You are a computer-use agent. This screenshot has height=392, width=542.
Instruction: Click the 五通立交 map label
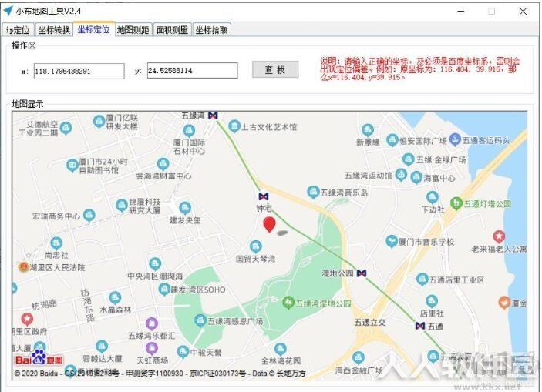(x=370, y=323)
